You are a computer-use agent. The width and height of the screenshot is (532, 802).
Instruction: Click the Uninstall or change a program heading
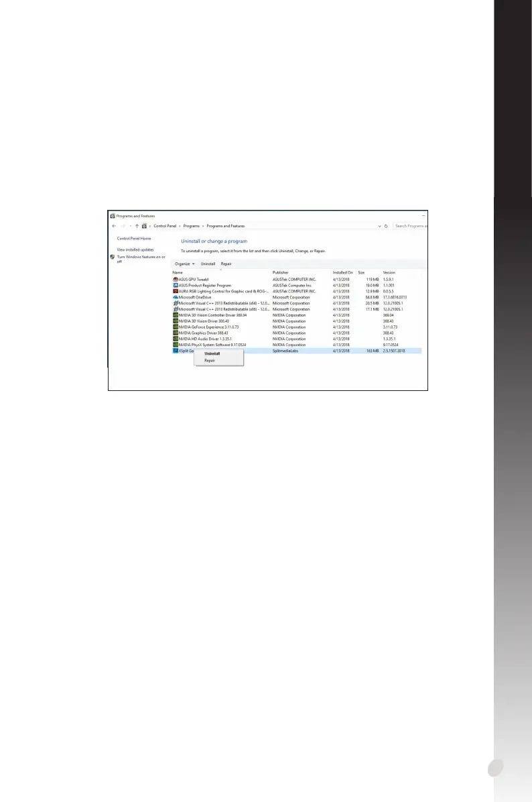[214, 241]
